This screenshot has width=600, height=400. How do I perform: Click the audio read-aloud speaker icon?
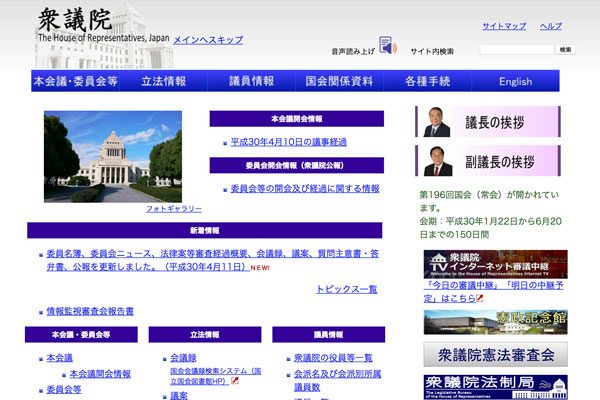pos(388,45)
